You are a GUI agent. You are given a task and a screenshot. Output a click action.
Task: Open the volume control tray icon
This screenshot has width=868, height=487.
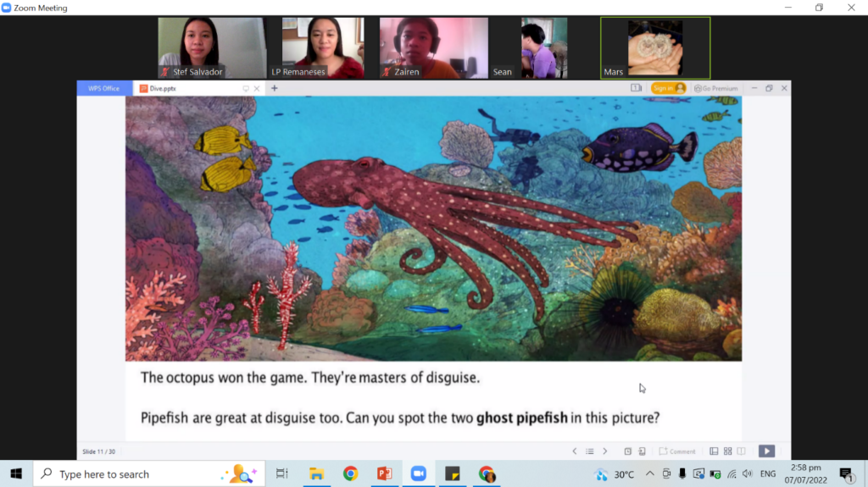click(x=748, y=473)
